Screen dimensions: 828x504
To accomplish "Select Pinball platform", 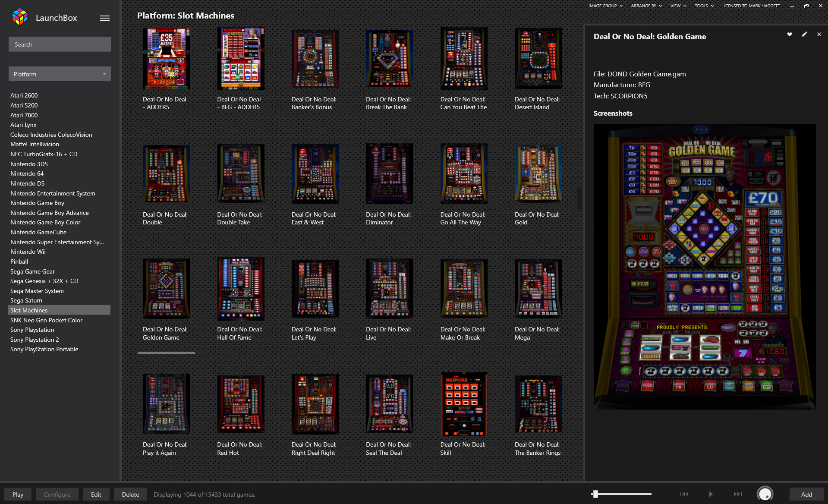I will pyautogui.click(x=19, y=261).
